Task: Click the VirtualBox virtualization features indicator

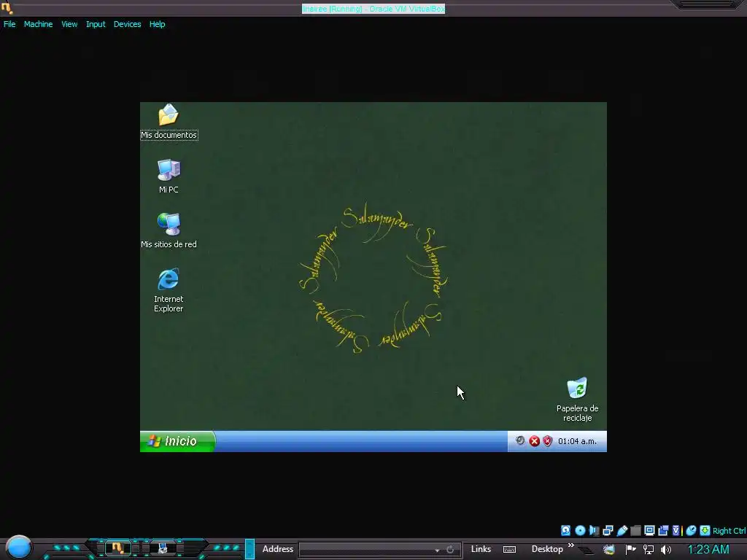Action: [x=676, y=531]
